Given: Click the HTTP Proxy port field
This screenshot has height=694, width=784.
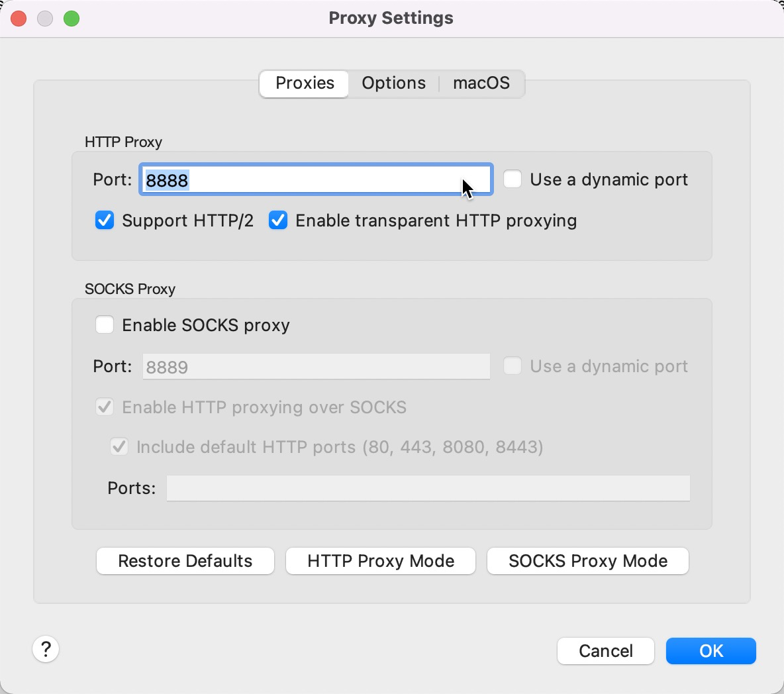Looking at the screenshot, I should point(315,180).
